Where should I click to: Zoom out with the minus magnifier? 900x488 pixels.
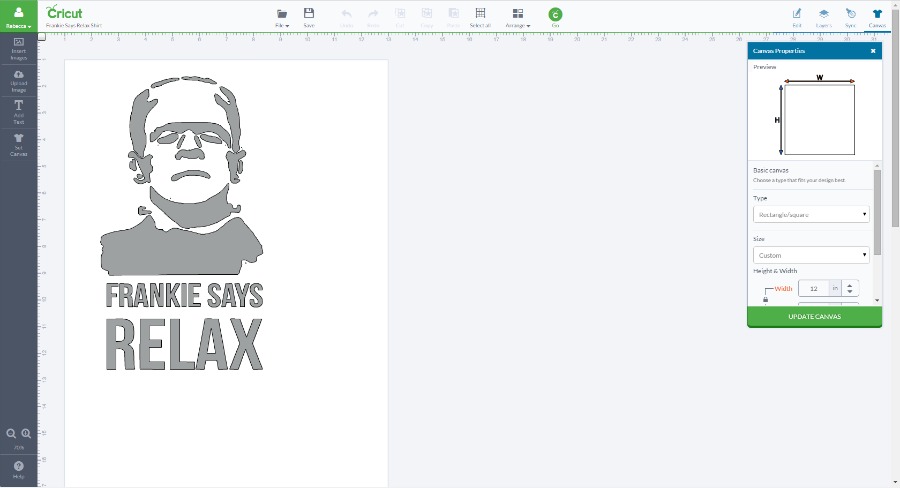pos(11,433)
